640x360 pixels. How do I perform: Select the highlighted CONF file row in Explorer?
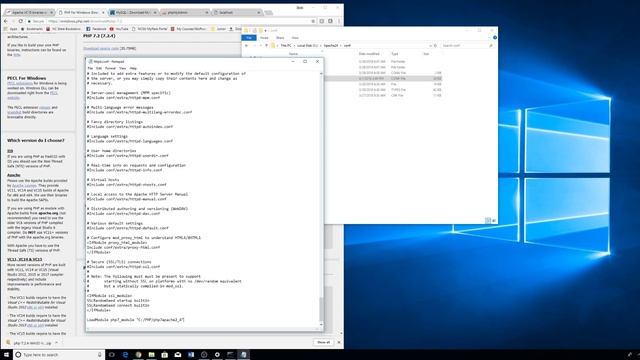(x=383, y=78)
